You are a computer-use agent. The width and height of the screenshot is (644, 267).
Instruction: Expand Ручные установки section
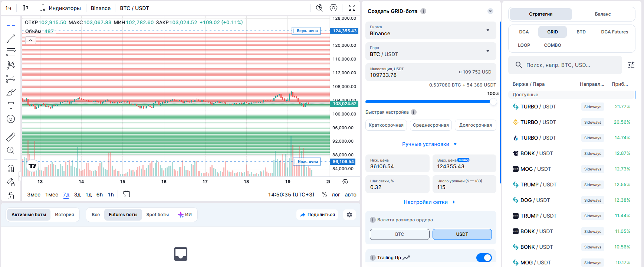pos(430,144)
